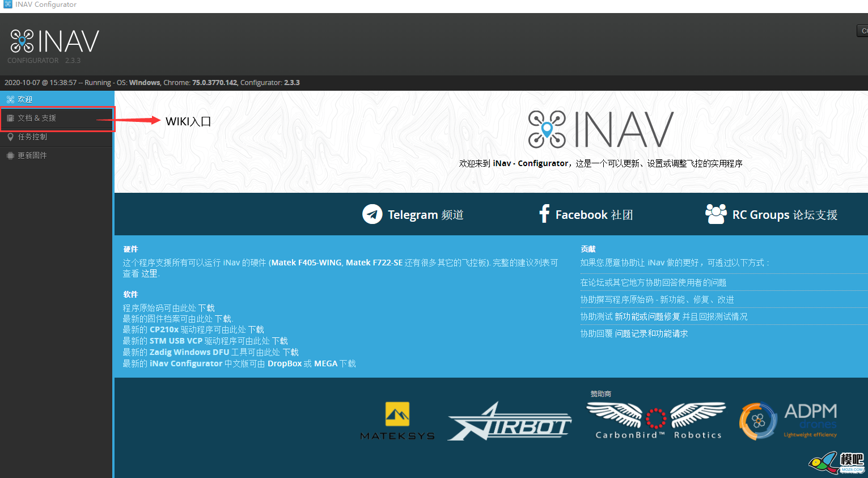Click the CarbonBird Robotics sponsor logo
This screenshot has width=868, height=478.
click(655, 420)
